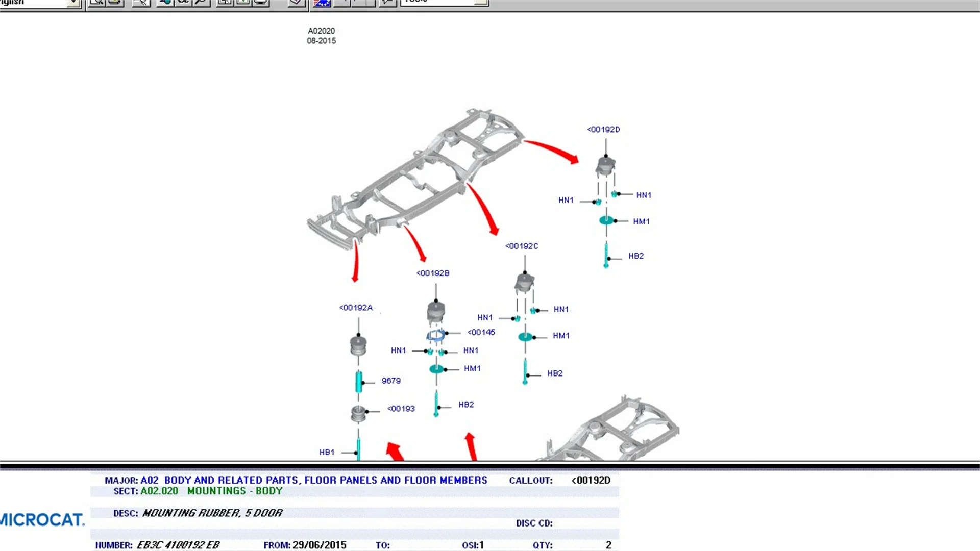Click the part NUMBER field EB3C 4100192 EB
The image size is (980, 551).
point(178,545)
